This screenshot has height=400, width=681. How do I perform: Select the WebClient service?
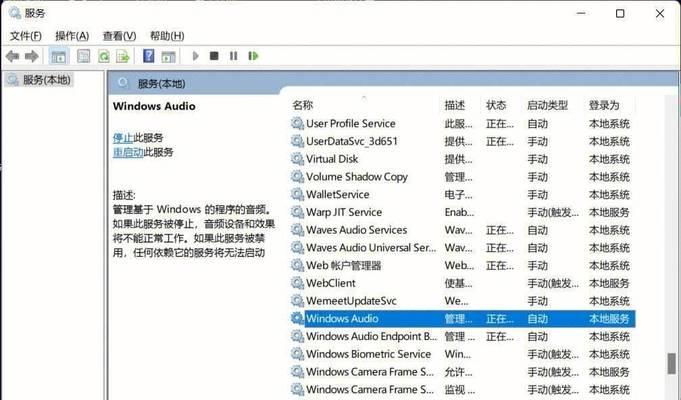tap(463, 283)
